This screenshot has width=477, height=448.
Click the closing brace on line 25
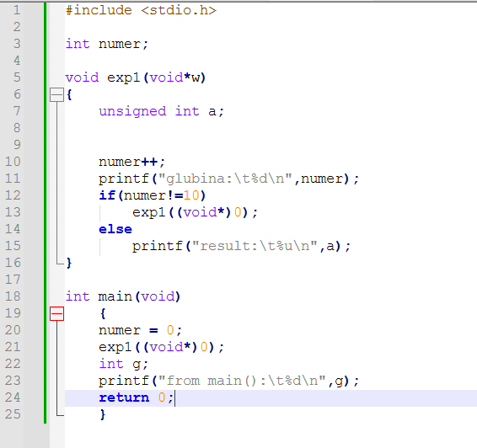point(103,414)
